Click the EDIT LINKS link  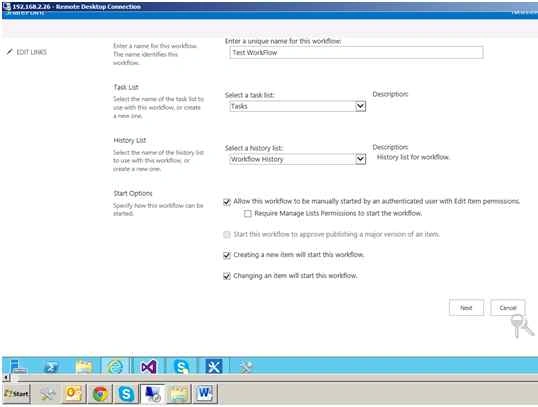point(32,52)
